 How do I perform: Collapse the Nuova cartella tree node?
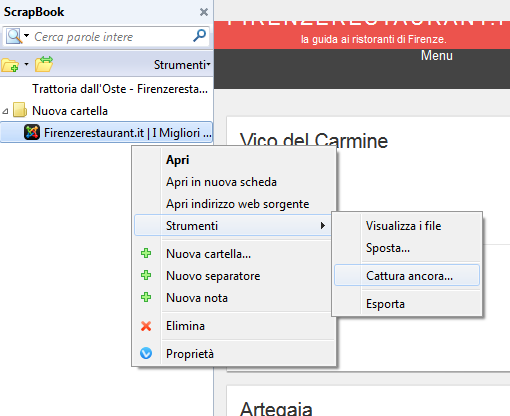[x=5, y=111]
